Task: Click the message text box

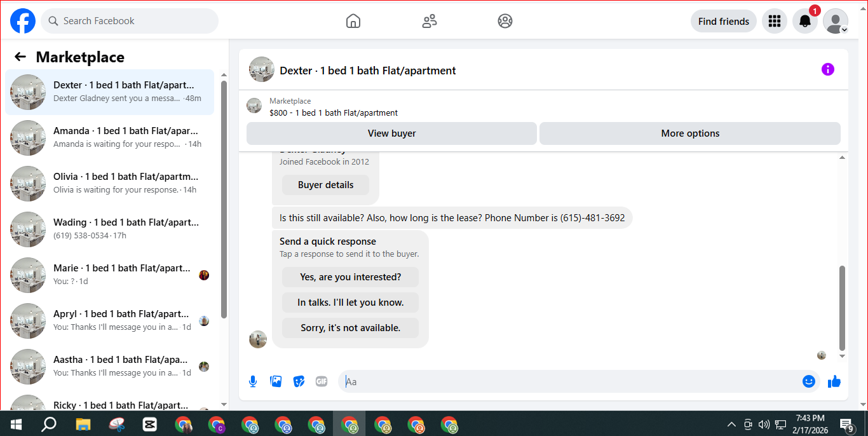Action: [x=570, y=381]
